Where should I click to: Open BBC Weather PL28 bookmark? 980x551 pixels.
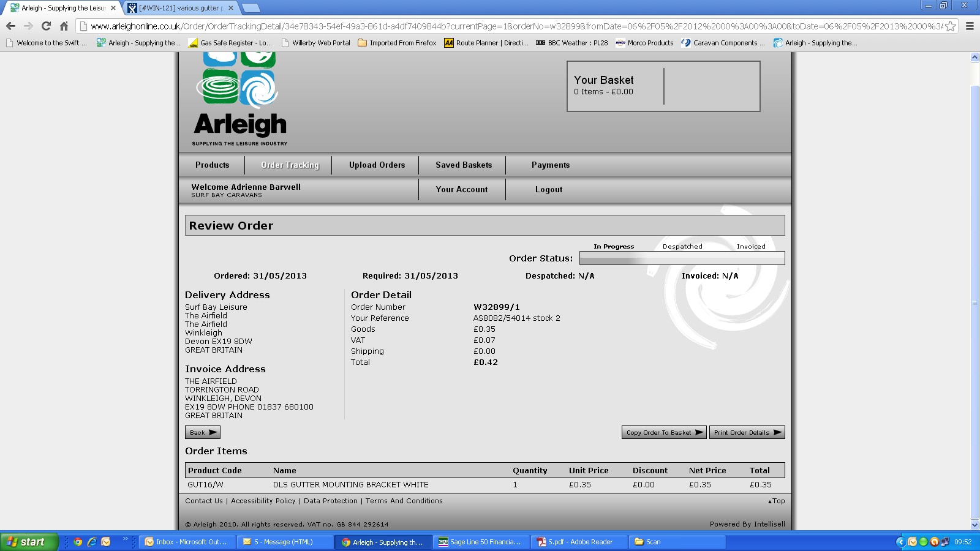(x=571, y=43)
